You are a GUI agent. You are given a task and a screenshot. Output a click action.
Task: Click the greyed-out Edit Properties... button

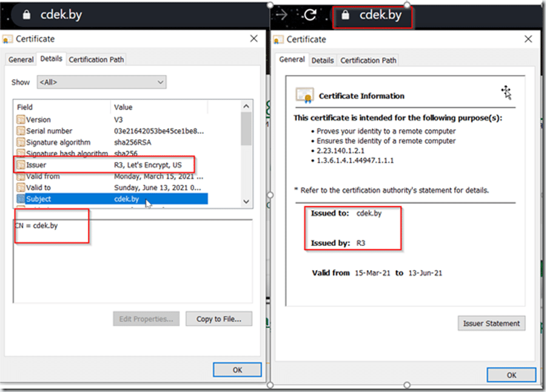(x=146, y=319)
